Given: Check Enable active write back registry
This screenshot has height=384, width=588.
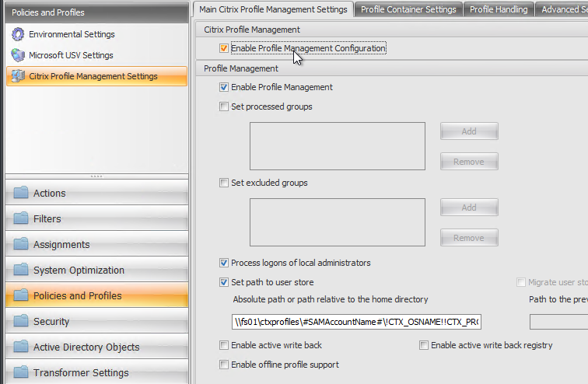Looking at the screenshot, I should point(424,345).
